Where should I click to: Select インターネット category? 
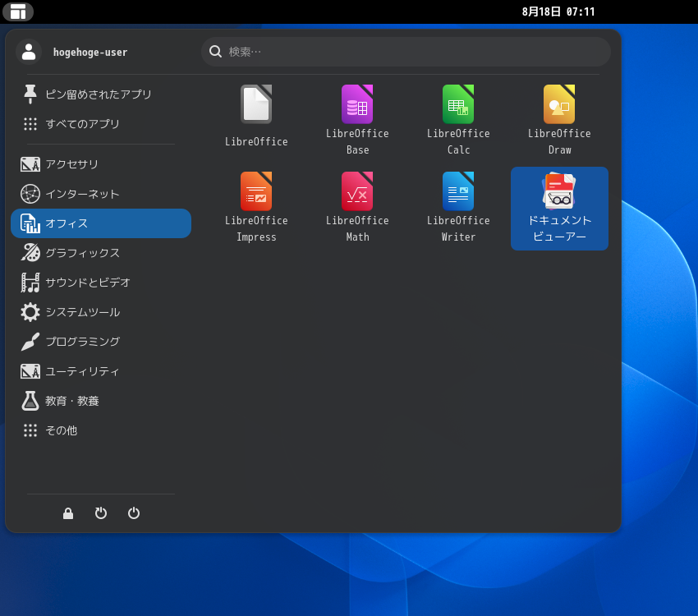point(101,194)
